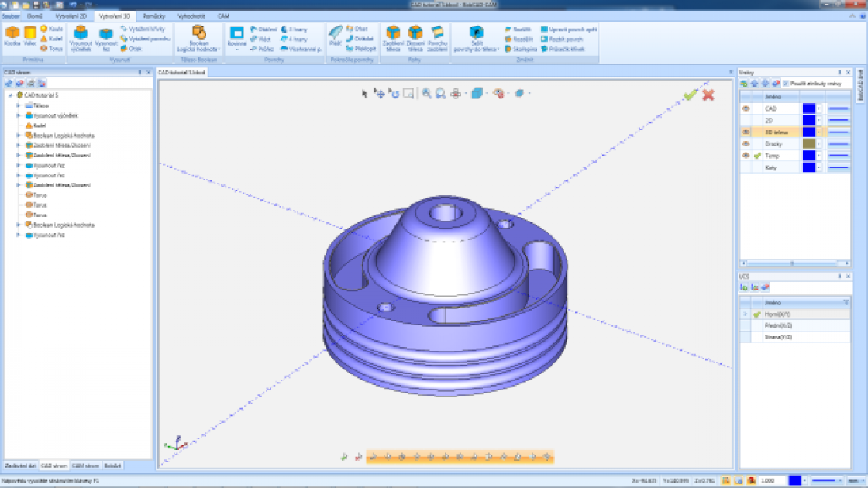Screen dimensions: 868x488
Task: Click the Zaoblení tělesa fillet tool
Action: (393, 39)
